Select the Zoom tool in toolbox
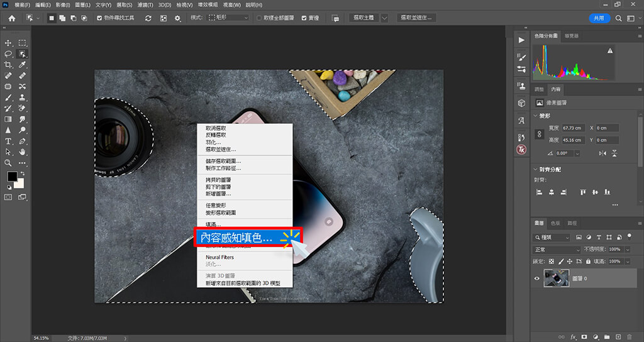 8,163
